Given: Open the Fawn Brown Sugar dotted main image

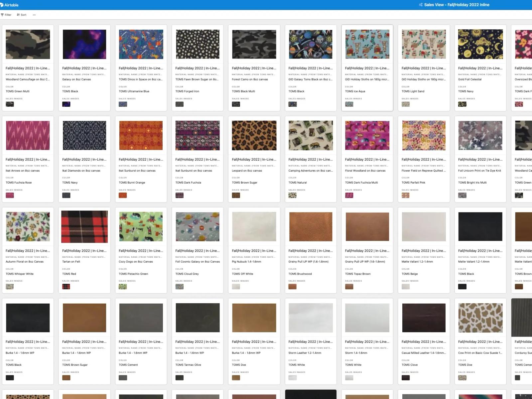Looking at the screenshot, I should pyautogui.click(x=198, y=44).
